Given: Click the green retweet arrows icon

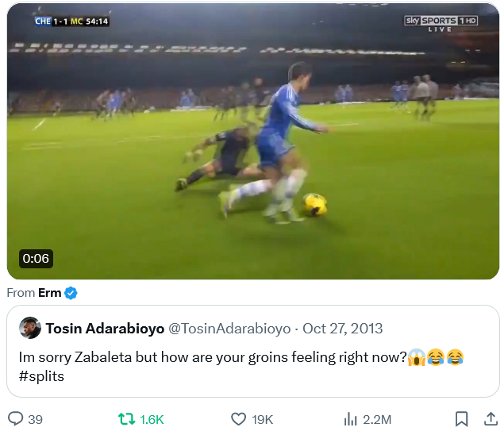Looking at the screenshot, I should [x=126, y=419].
